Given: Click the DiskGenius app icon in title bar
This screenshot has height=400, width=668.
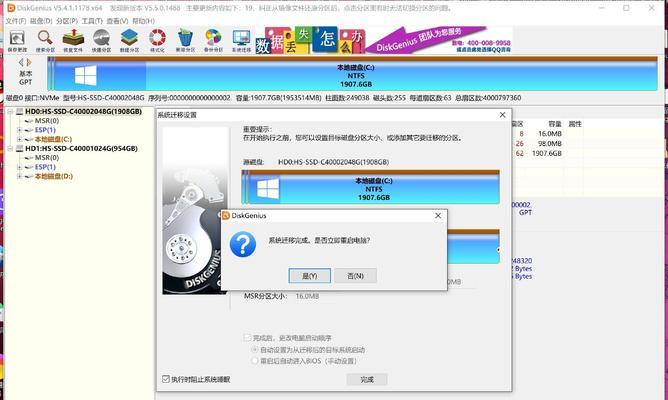Looking at the screenshot, I should 11,8.
